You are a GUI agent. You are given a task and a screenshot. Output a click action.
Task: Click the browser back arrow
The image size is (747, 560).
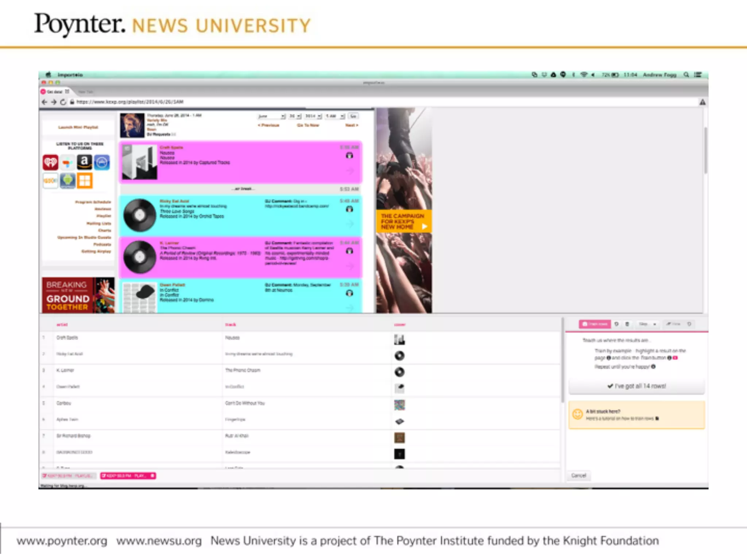pyautogui.click(x=44, y=102)
